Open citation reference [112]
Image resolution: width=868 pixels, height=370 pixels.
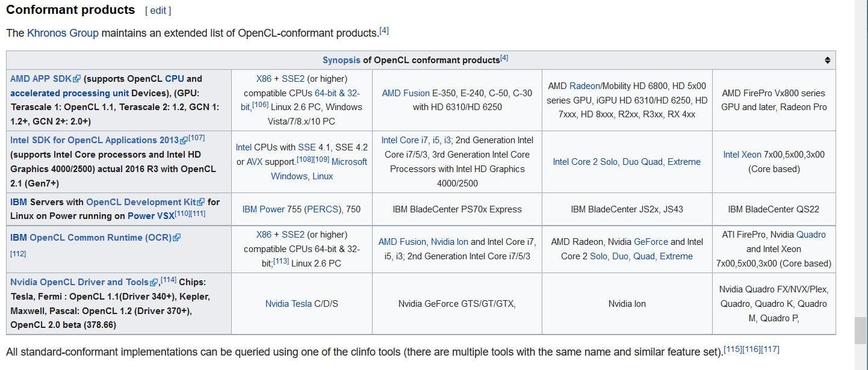18,254
